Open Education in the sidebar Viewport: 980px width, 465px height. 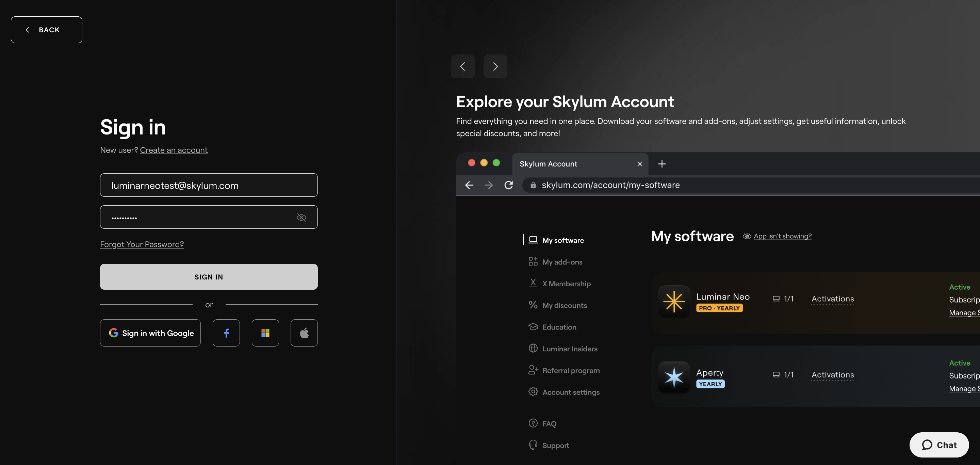(559, 327)
